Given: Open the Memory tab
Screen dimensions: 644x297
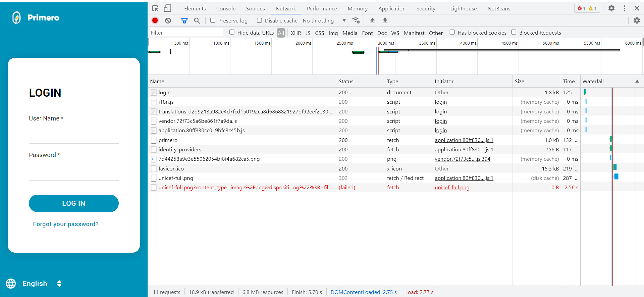Looking at the screenshot, I should [x=358, y=8].
